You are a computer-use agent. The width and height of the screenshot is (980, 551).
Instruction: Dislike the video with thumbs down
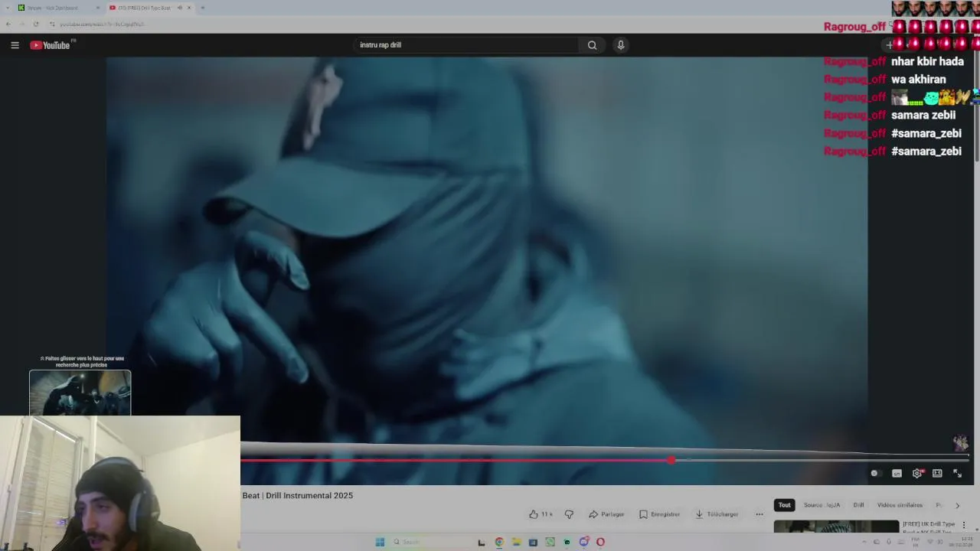pos(569,514)
